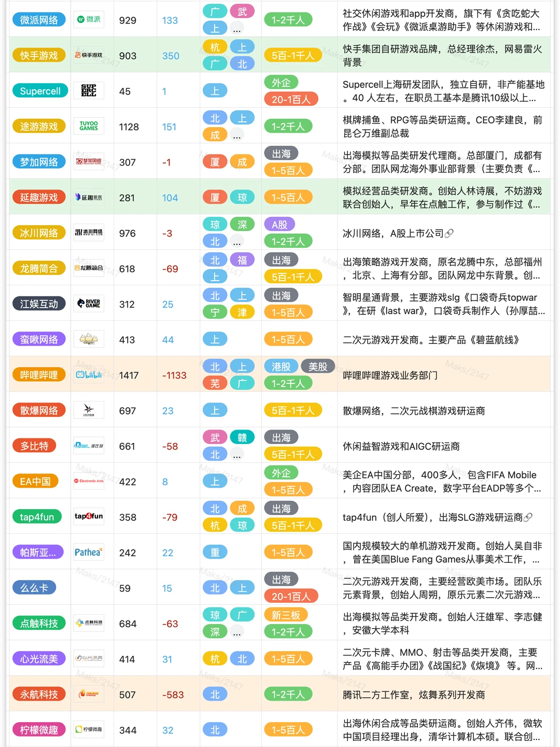Image resolution: width=560 pixels, height=747 pixels.
Task: Open the link icon after tap4fun description
Action: pos(528,517)
